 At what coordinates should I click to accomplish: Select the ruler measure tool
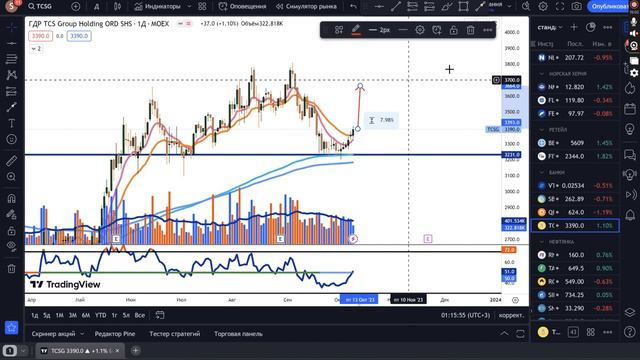pyautogui.click(x=11, y=161)
